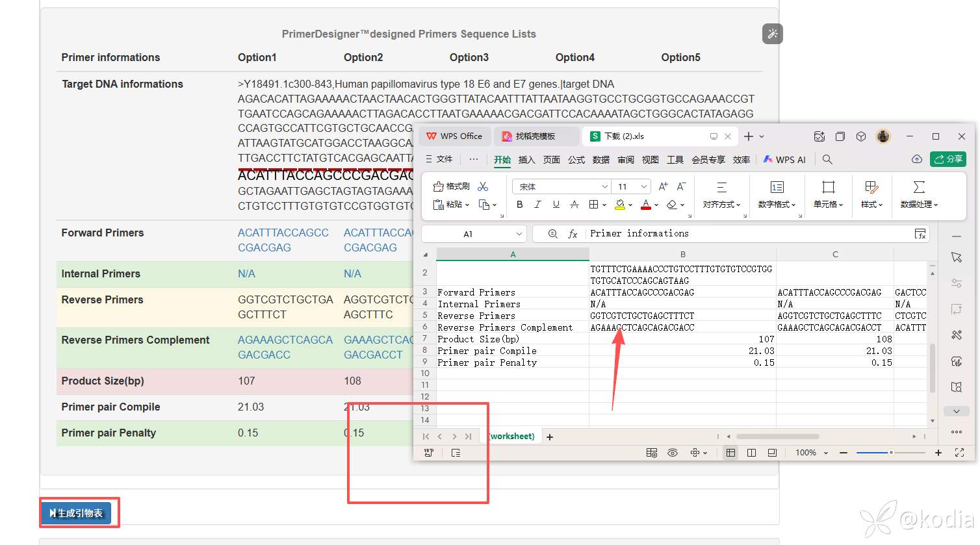
Task: Expand the Name Box A1 dropdown
Action: (x=519, y=234)
